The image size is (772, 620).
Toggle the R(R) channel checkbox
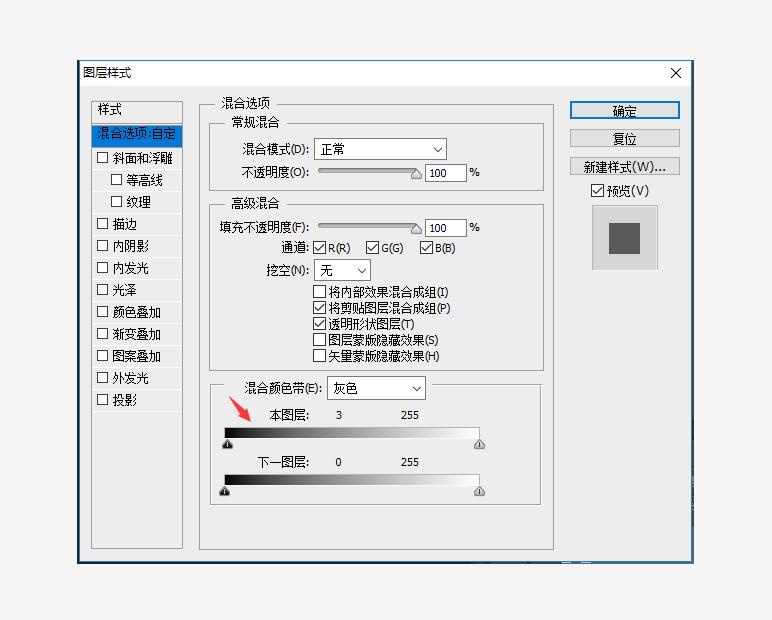point(320,248)
